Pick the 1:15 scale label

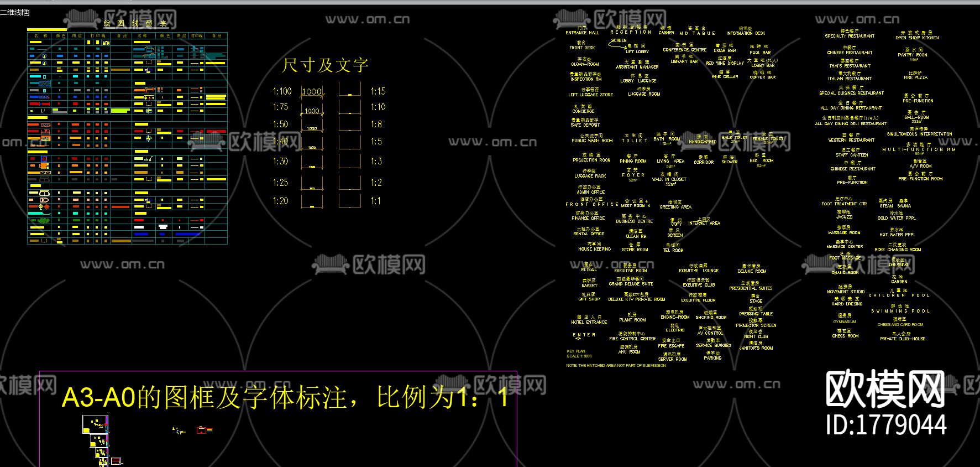378,91
